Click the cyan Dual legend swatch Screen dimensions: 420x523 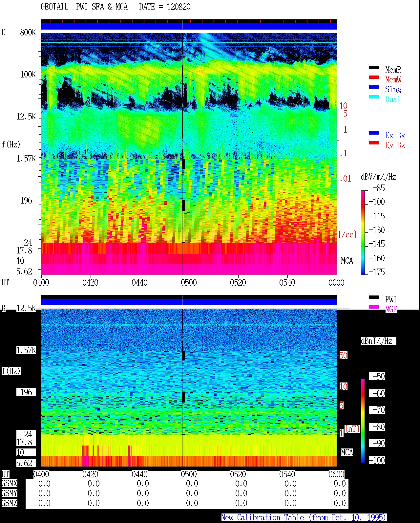[374, 97]
